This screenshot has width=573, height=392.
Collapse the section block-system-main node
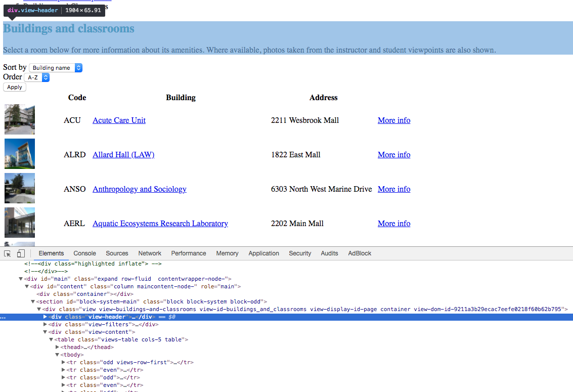point(32,301)
